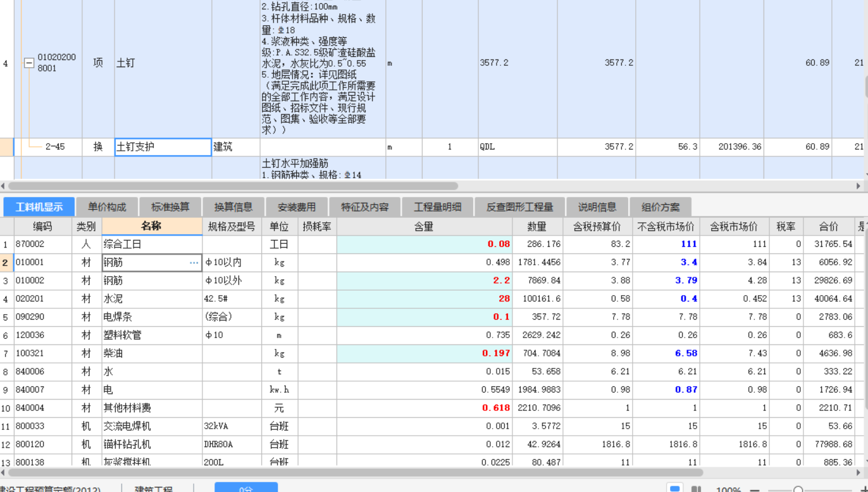Click the ellipsis icon in the 钢筋 name cell
Screen dimensions: 868x492
pyautogui.click(x=194, y=262)
